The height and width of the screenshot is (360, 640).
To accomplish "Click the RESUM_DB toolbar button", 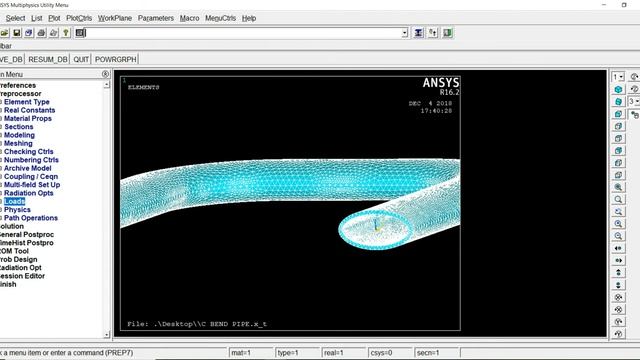I will point(48,59).
